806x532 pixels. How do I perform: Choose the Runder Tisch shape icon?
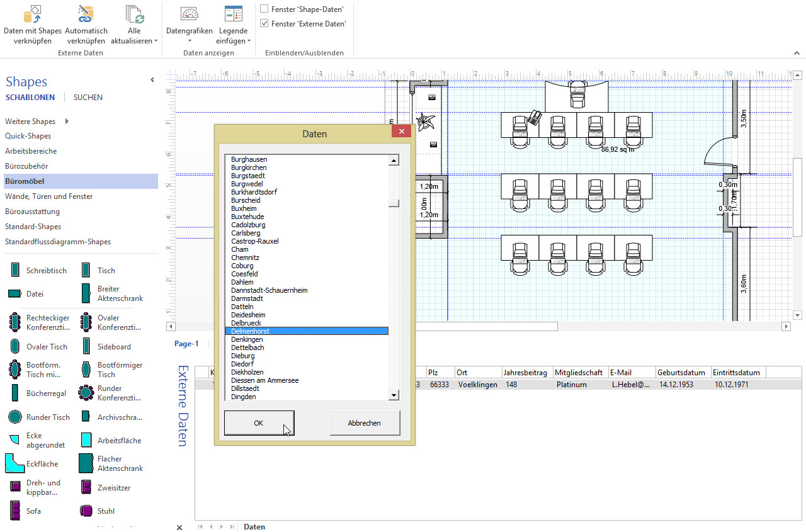coord(14,417)
